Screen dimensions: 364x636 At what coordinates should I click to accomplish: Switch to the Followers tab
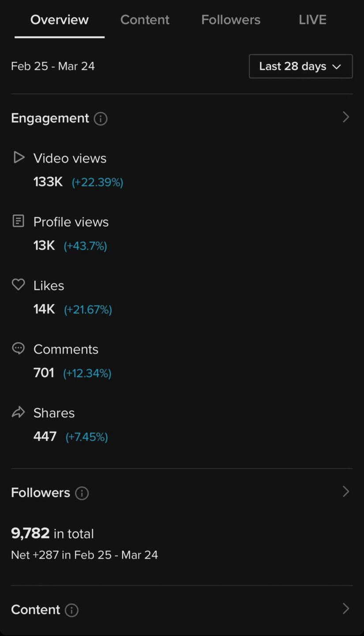tap(231, 20)
